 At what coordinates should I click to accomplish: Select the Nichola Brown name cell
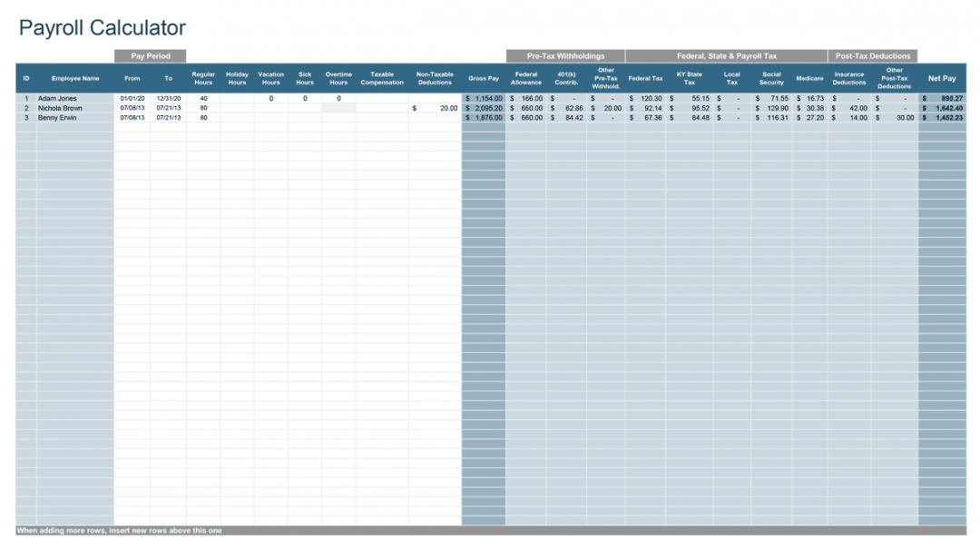click(x=60, y=108)
